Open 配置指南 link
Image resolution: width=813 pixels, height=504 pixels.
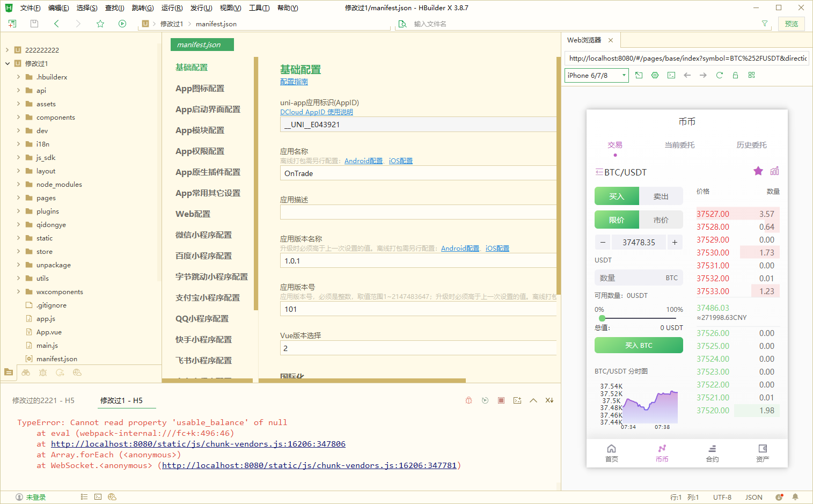tap(294, 82)
